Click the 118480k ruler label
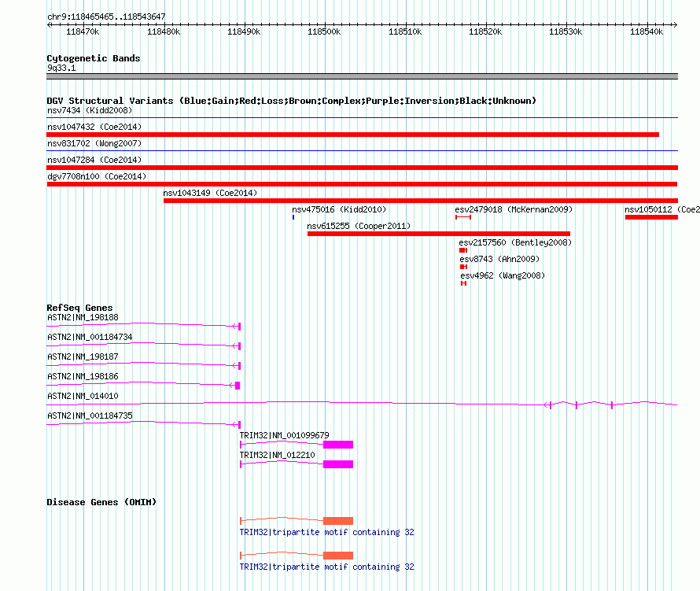The image size is (700, 591). click(164, 32)
